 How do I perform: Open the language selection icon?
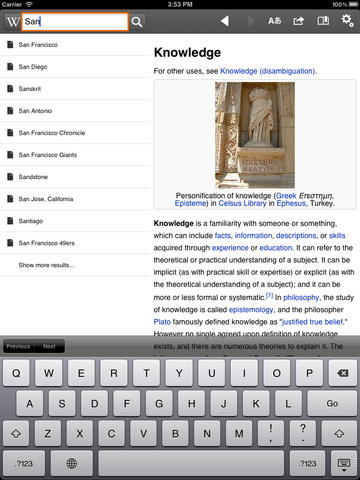pos(275,21)
